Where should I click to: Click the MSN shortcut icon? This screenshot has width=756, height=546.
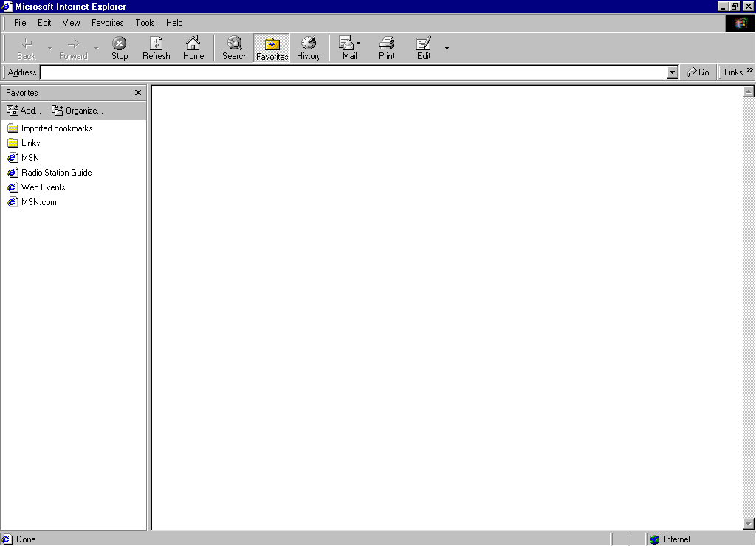click(13, 158)
